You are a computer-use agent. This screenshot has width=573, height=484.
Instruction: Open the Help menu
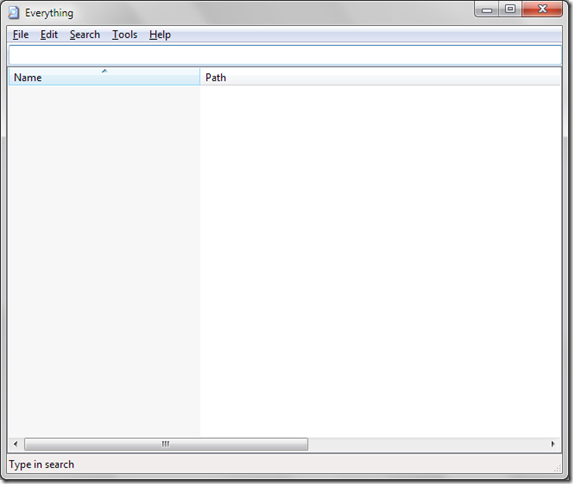tap(160, 35)
